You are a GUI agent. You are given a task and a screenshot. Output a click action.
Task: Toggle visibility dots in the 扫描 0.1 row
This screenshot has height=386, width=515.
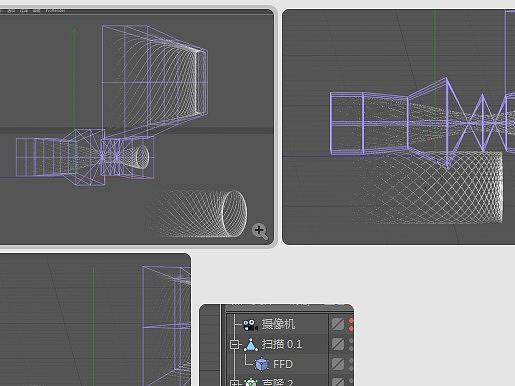tap(351, 344)
